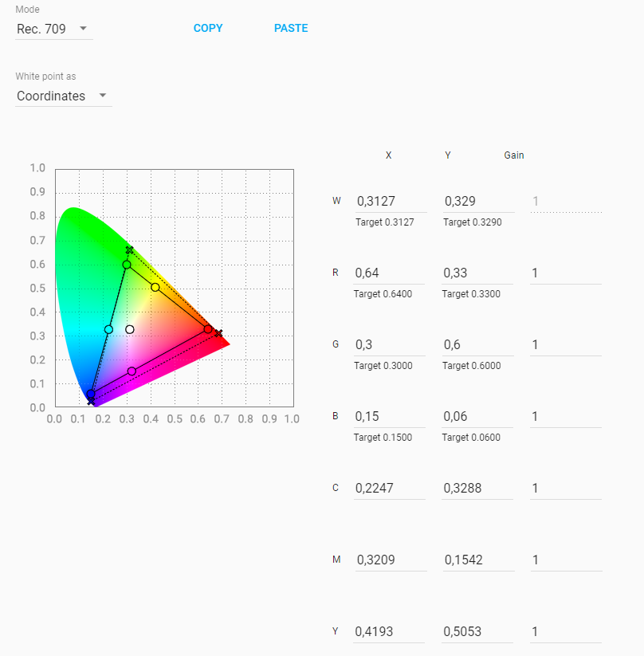Click the disabled W row Gain field

pos(566,201)
